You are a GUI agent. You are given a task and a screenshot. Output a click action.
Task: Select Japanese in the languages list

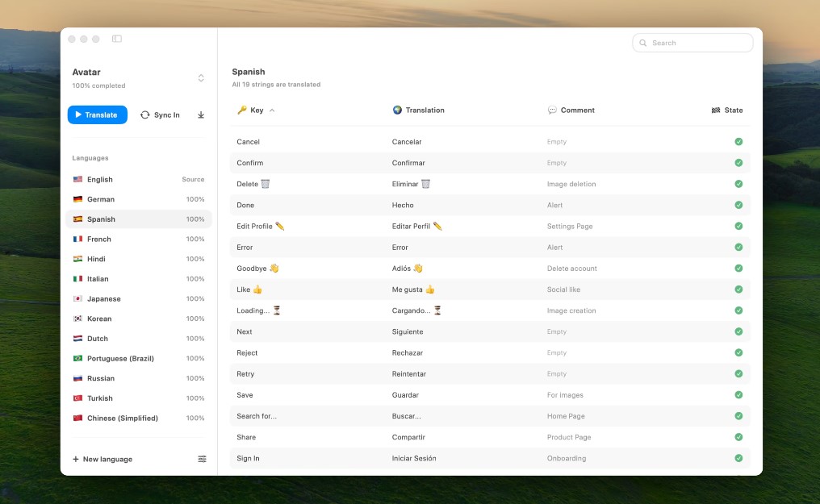click(103, 299)
